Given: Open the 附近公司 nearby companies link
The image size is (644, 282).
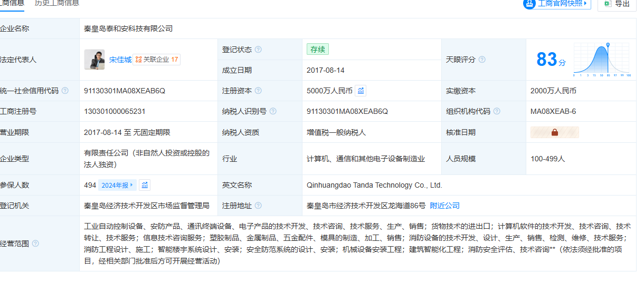Looking at the screenshot, I should (444, 206).
